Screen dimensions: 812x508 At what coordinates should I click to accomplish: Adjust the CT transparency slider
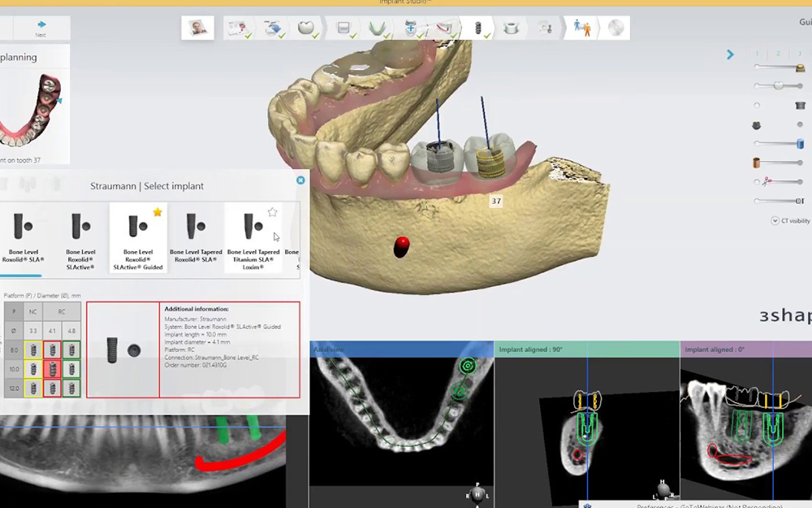[779, 201]
